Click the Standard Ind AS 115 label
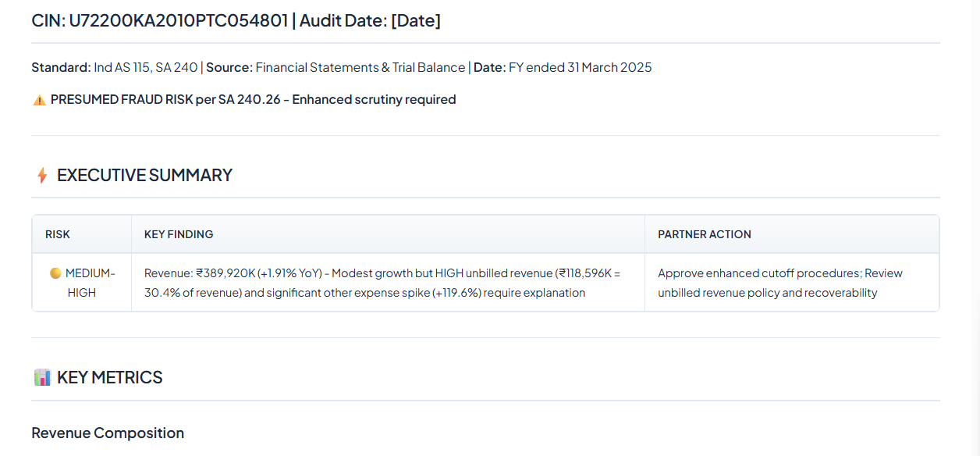The height and width of the screenshot is (456, 980). point(115,67)
